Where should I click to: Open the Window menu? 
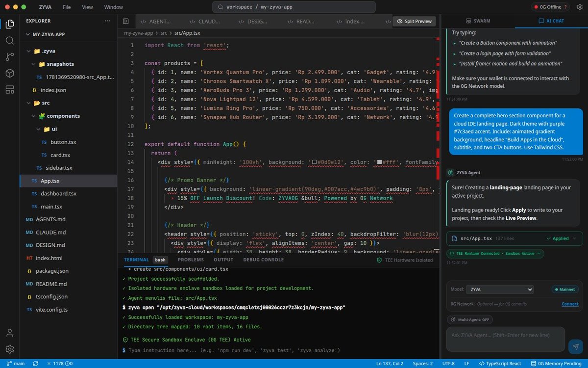(x=114, y=7)
